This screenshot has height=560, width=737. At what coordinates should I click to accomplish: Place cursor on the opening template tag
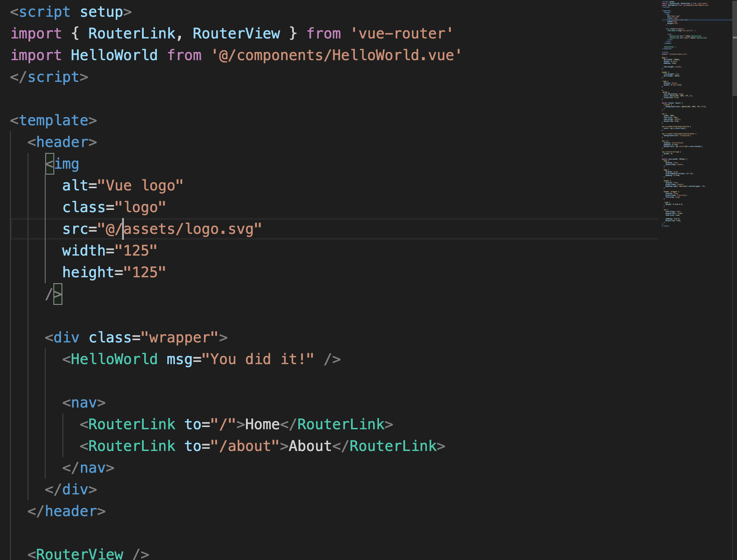click(x=53, y=120)
